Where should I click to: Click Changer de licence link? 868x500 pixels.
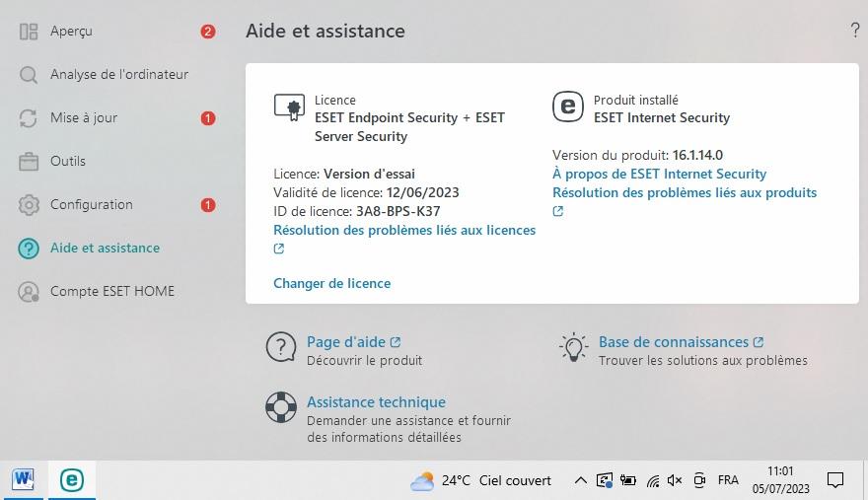click(x=332, y=283)
